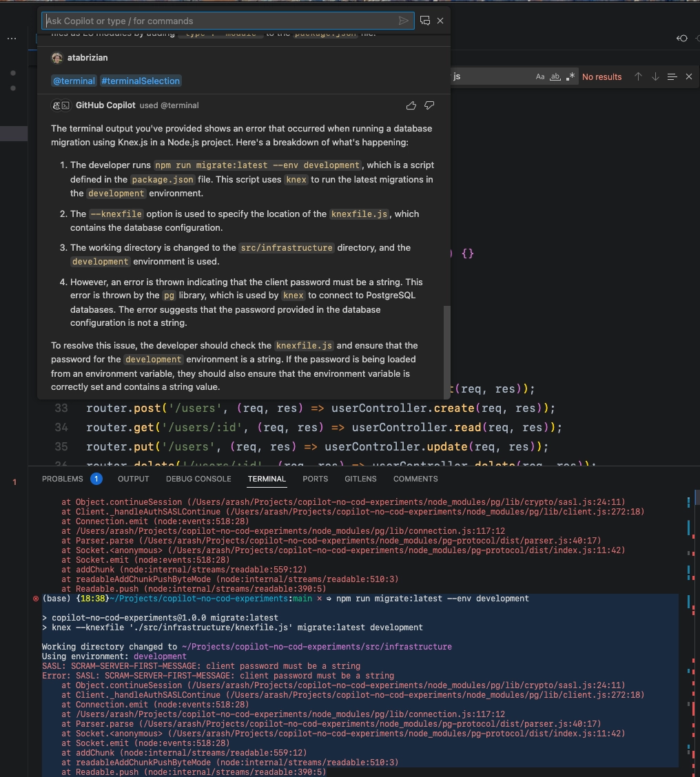Give thumbs up to Copilot response

(x=411, y=105)
